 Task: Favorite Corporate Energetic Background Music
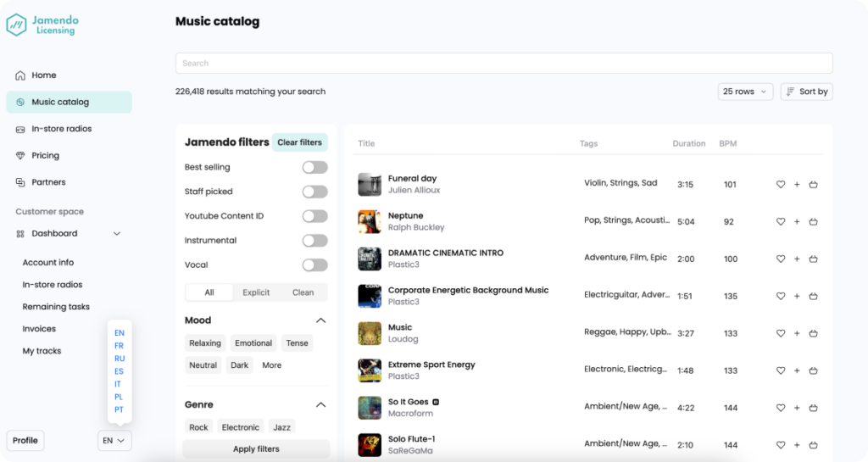click(x=781, y=296)
